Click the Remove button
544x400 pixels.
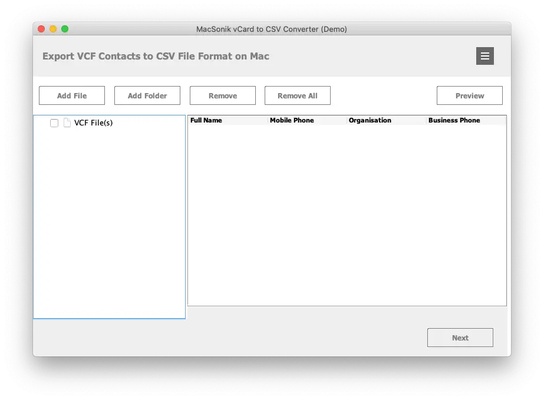(222, 95)
